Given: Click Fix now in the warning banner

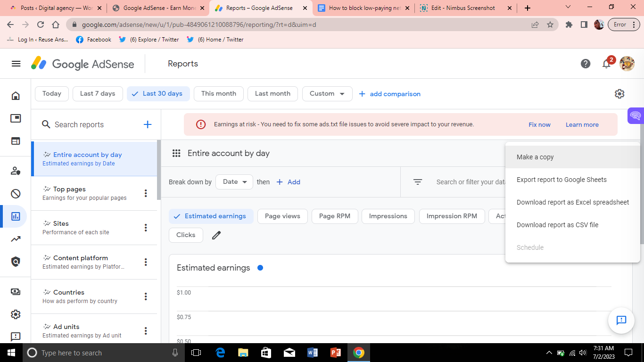Looking at the screenshot, I should (x=539, y=124).
